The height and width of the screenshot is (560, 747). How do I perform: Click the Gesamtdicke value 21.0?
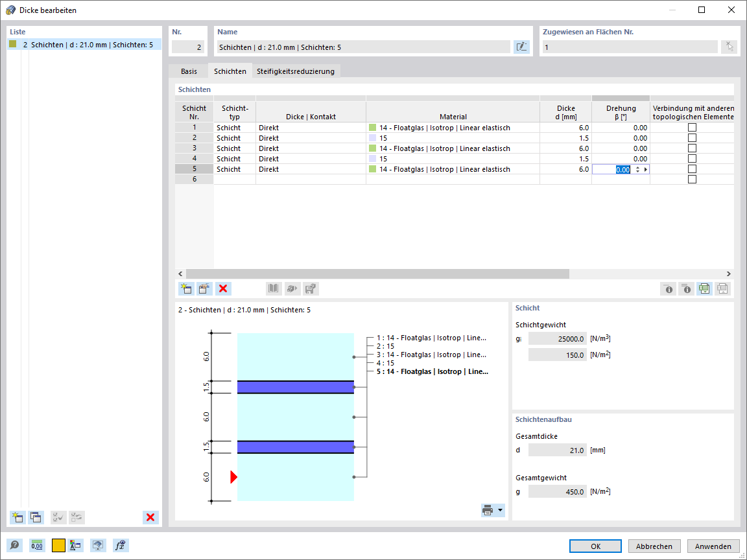pyautogui.click(x=558, y=450)
